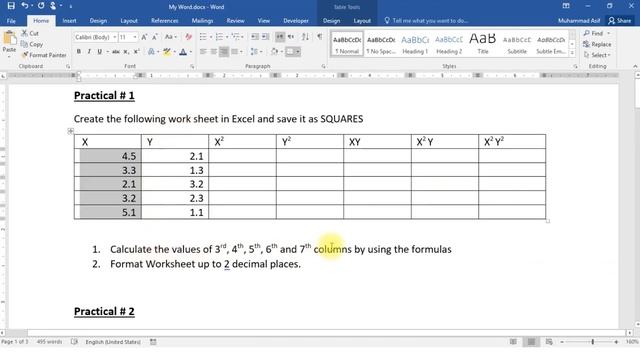Click the table move handle

coord(71,131)
